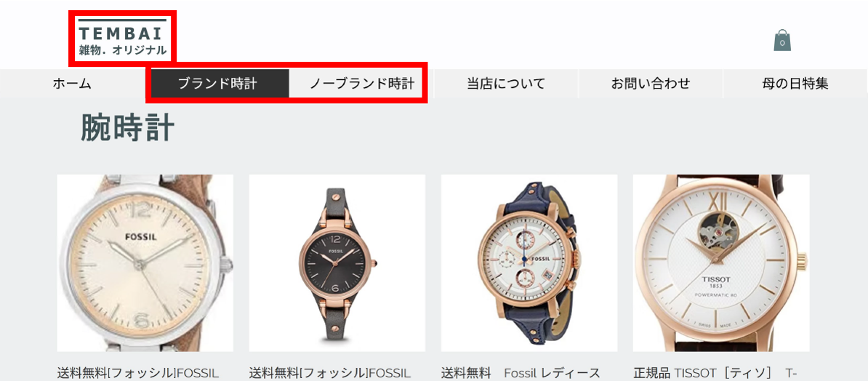
Task: Select the ブランド時計 navigation tab
Action: click(x=217, y=84)
